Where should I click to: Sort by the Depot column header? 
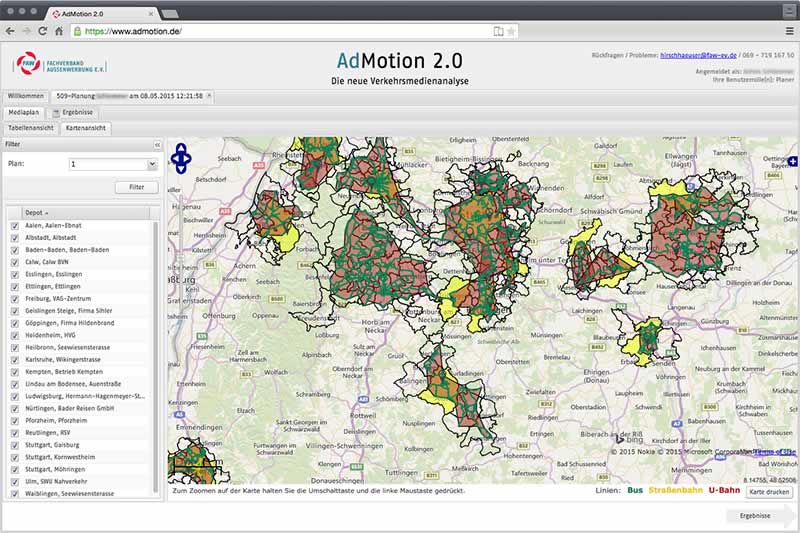click(85, 213)
